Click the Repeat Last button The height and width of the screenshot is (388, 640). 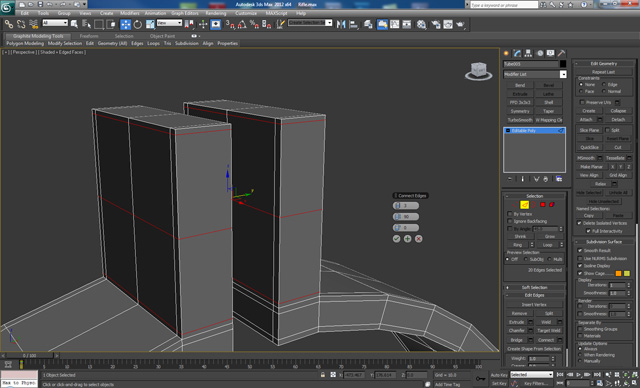[x=603, y=72]
